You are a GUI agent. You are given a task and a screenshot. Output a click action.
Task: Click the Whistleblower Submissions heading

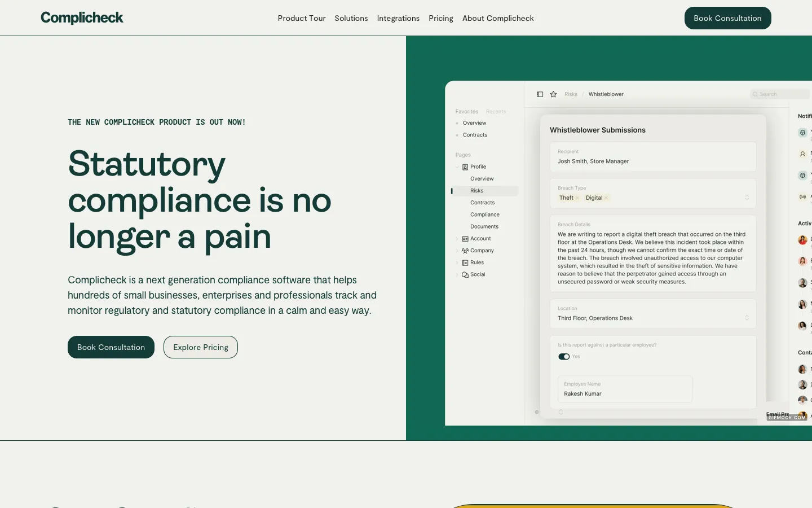pos(598,130)
